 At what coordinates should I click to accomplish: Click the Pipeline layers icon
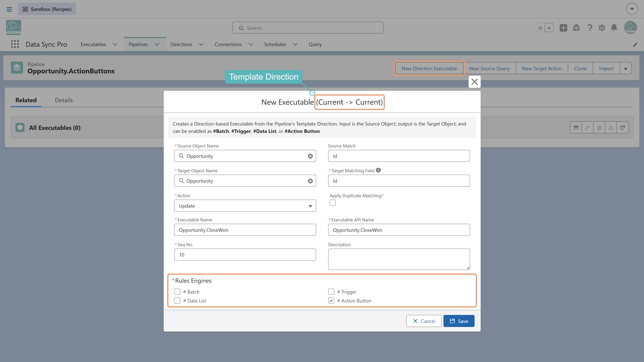(17, 68)
